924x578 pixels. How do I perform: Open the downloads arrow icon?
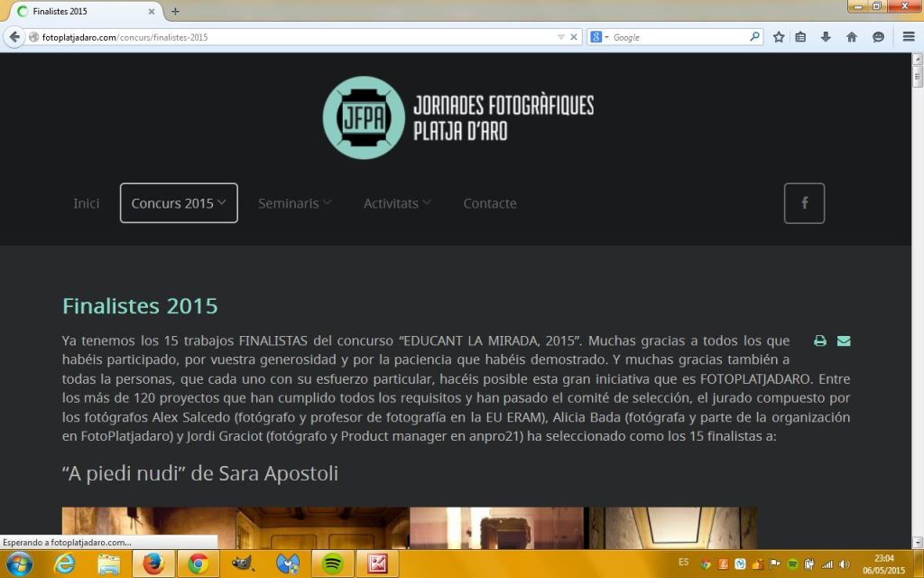(x=824, y=37)
